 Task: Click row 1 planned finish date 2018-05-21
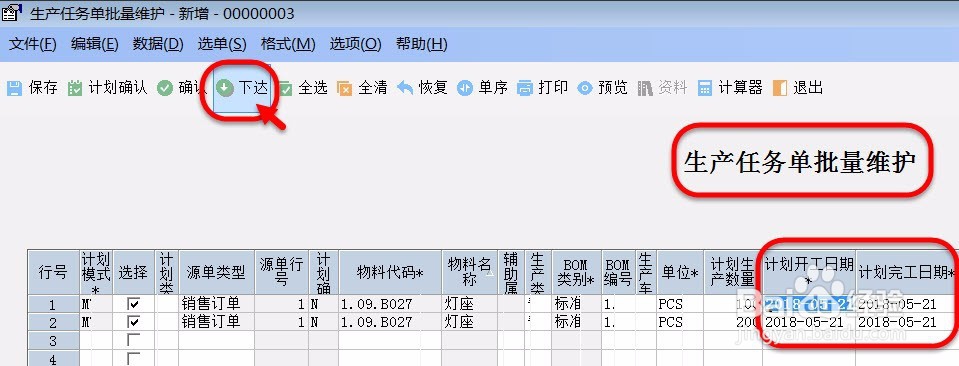tap(906, 304)
